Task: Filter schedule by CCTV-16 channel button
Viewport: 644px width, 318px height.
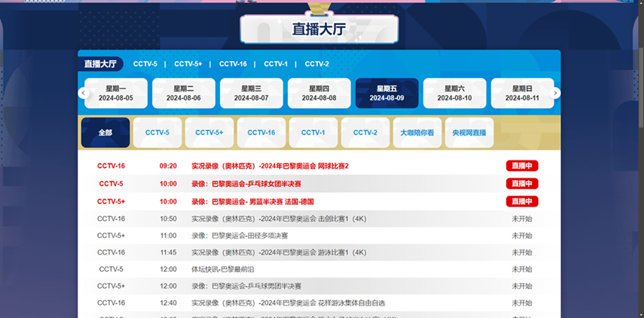Action: [x=261, y=133]
